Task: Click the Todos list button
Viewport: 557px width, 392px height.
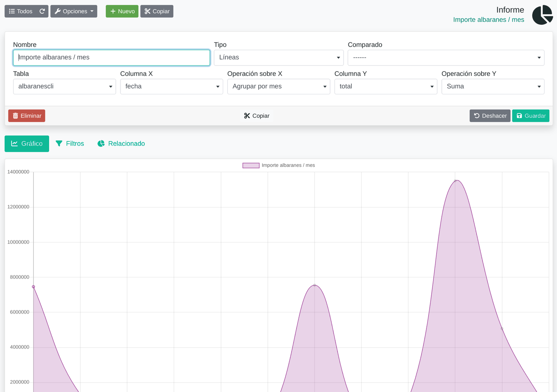Action: (x=20, y=11)
